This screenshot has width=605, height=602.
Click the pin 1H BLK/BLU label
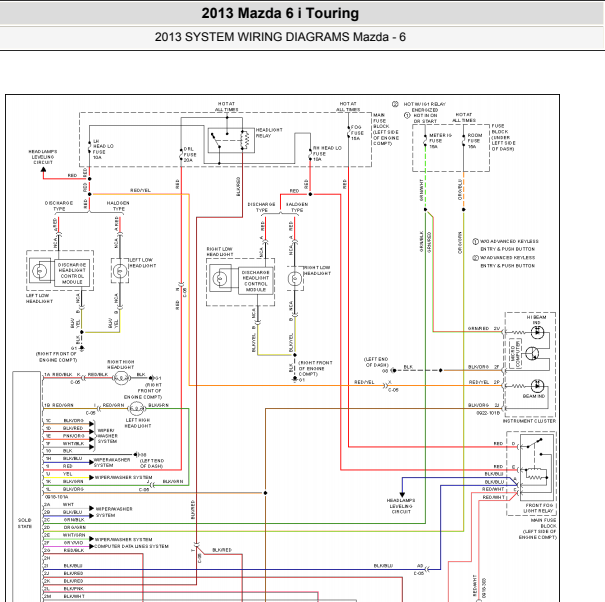pyautogui.click(x=64, y=458)
